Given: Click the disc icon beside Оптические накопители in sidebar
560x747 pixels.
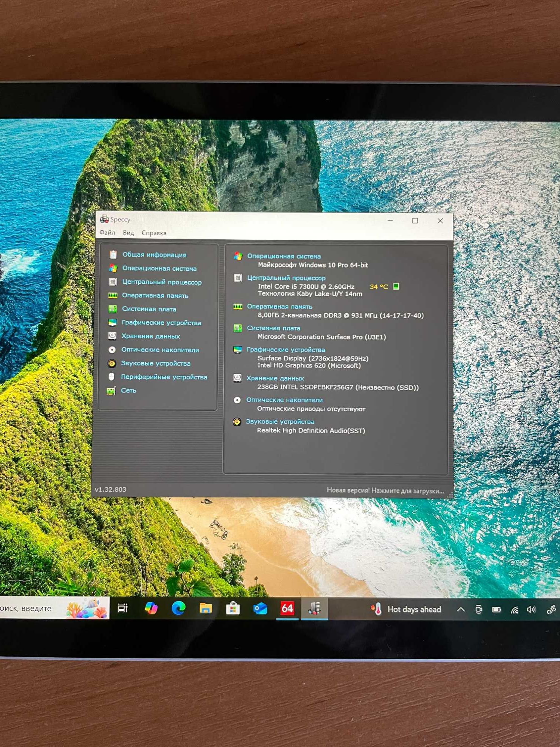Looking at the screenshot, I should coord(112,350).
